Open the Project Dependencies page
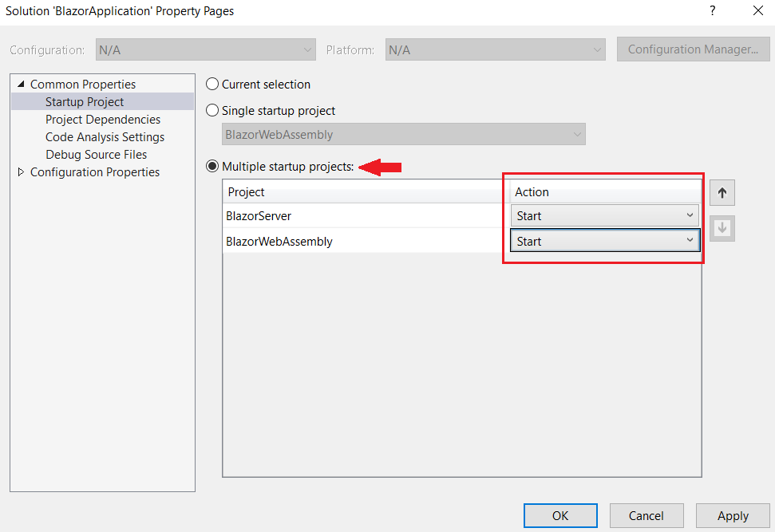The width and height of the screenshot is (775, 532). pyautogui.click(x=103, y=120)
